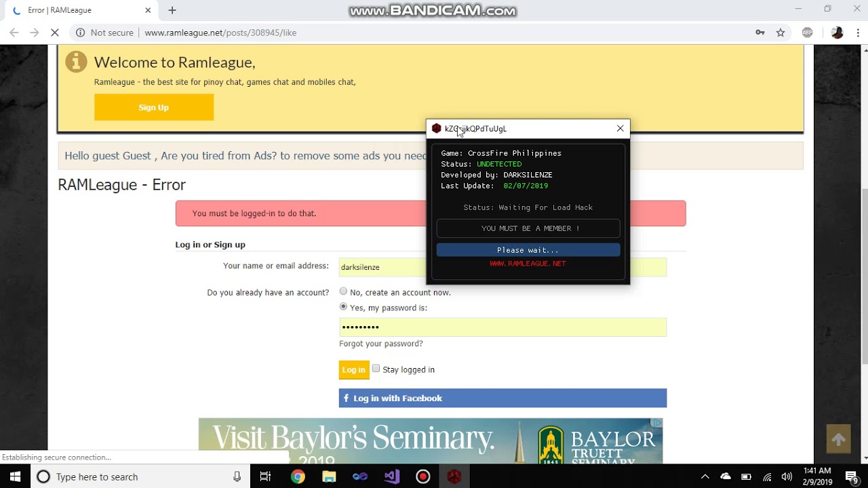Click Log in with Facebook button
The image size is (868, 488).
[502, 398]
